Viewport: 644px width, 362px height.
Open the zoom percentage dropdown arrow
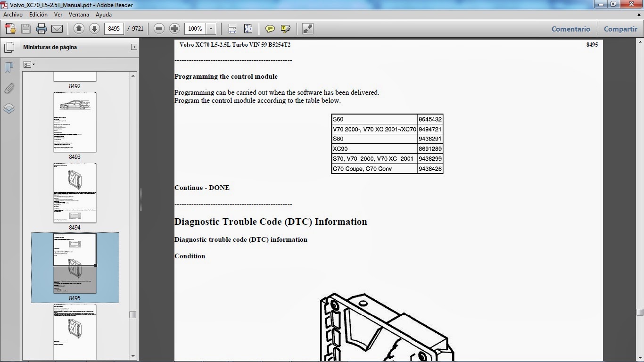(x=211, y=29)
